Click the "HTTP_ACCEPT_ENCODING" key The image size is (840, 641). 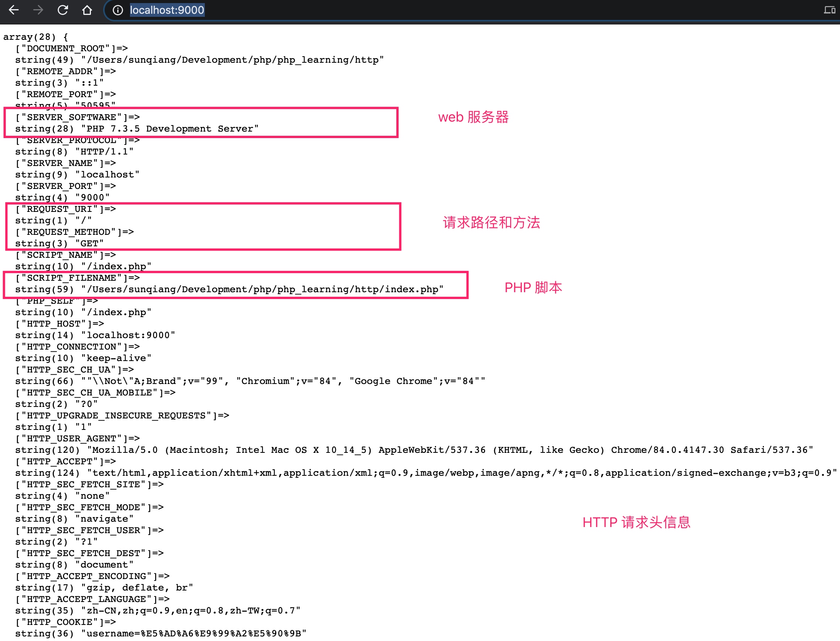click(x=92, y=576)
